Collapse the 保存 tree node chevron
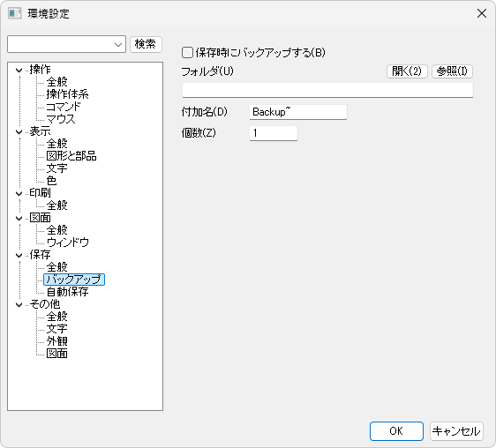 click(x=19, y=255)
